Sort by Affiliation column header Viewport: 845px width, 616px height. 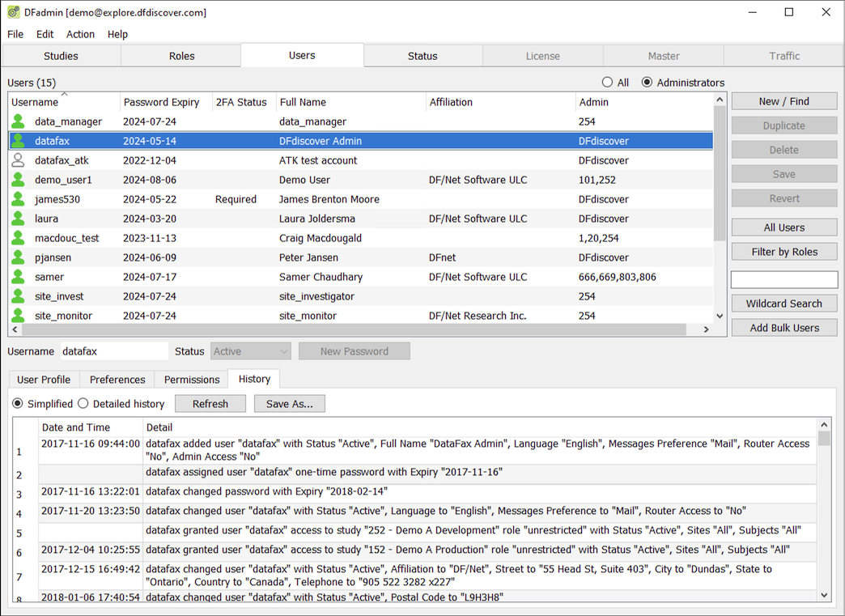[x=501, y=102]
